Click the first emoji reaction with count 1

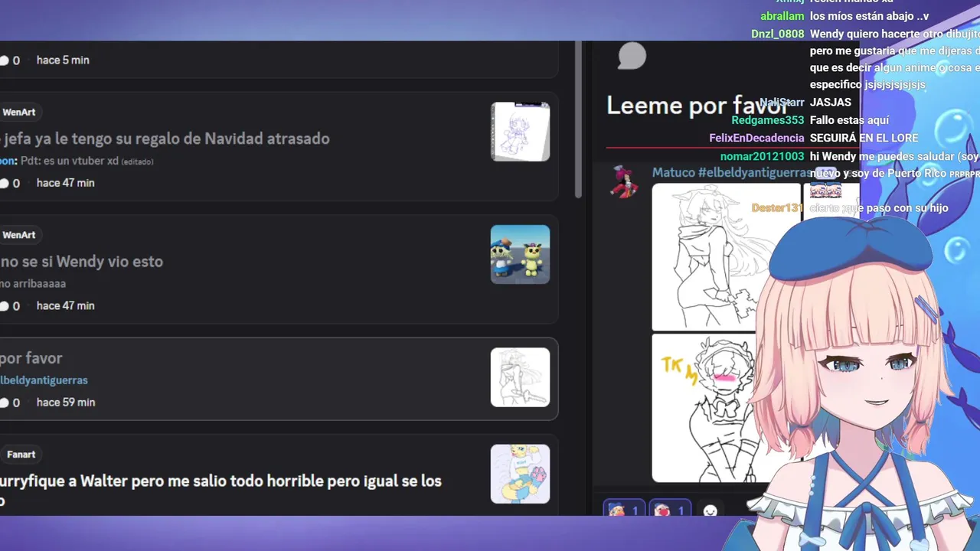tap(624, 510)
